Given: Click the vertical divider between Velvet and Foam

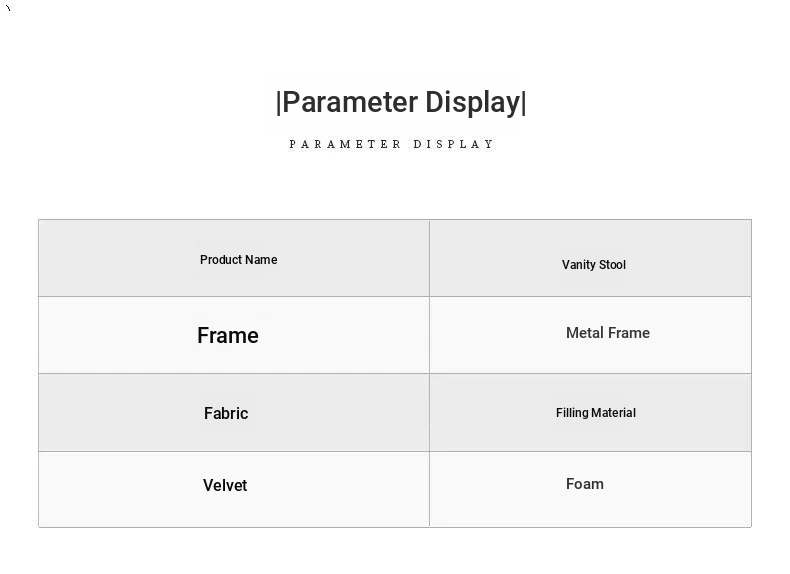Looking at the screenshot, I should coord(430,489).
